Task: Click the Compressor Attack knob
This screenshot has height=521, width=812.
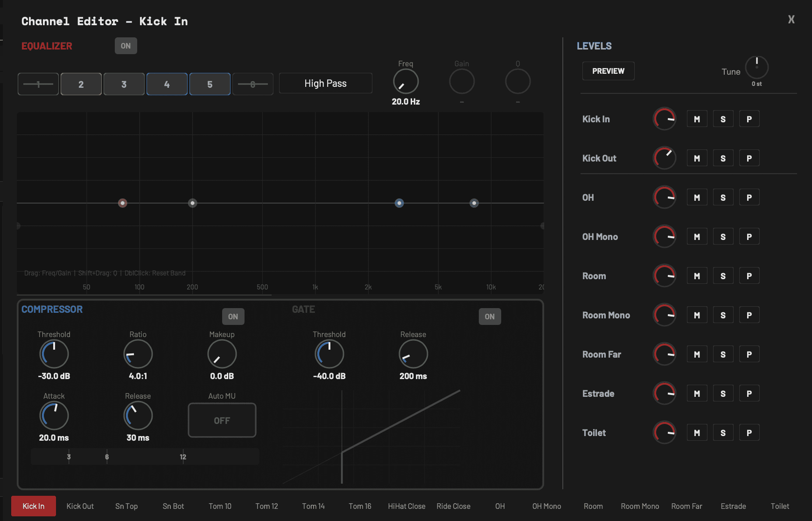Action: (x=54, y=415)
